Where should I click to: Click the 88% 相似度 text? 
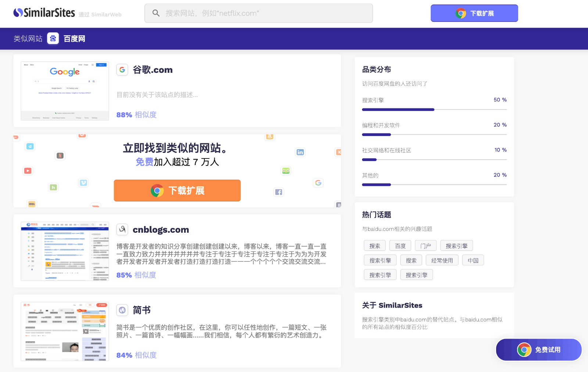pyautogui.click(x=136, y=115)
